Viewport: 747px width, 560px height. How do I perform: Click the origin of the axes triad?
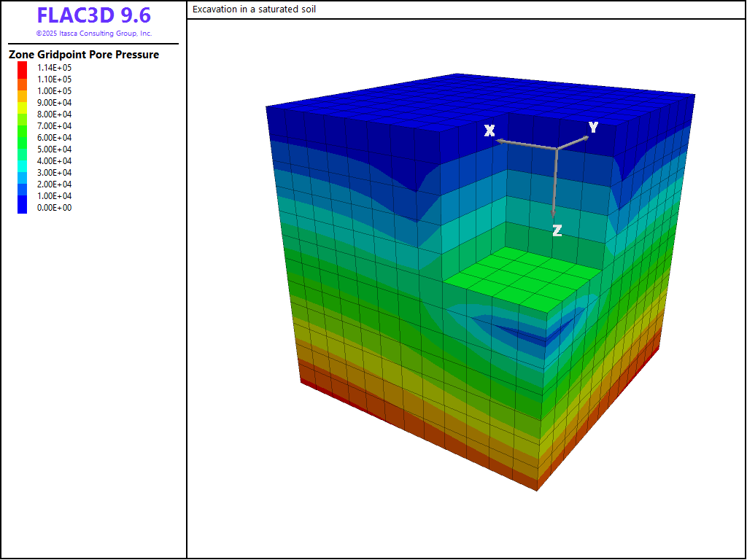click(x=557, y=149)
